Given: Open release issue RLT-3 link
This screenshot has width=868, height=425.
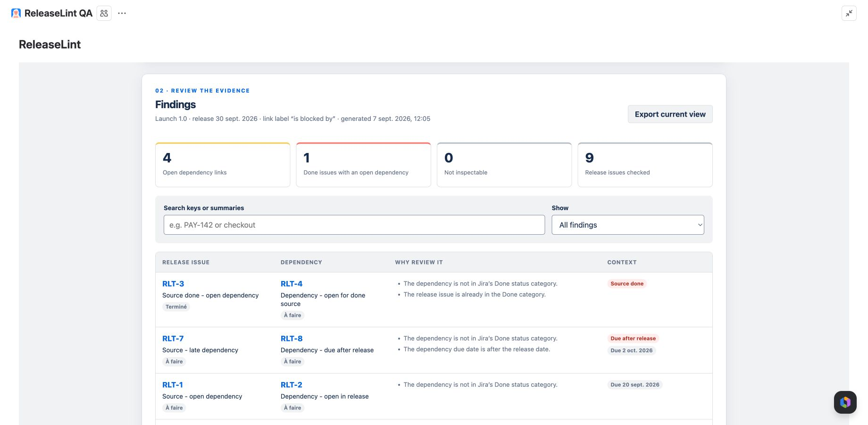Looking at the screenshot, I should [173, 284].
